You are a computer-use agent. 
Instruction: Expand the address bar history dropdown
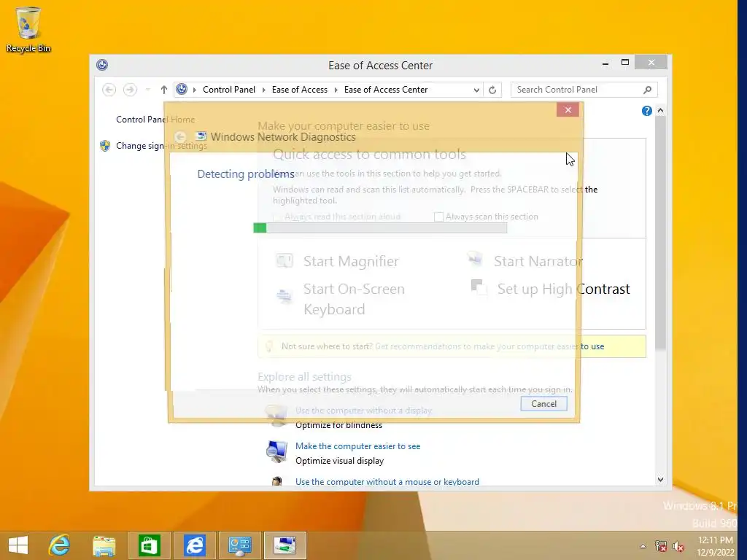pos(476,90)
